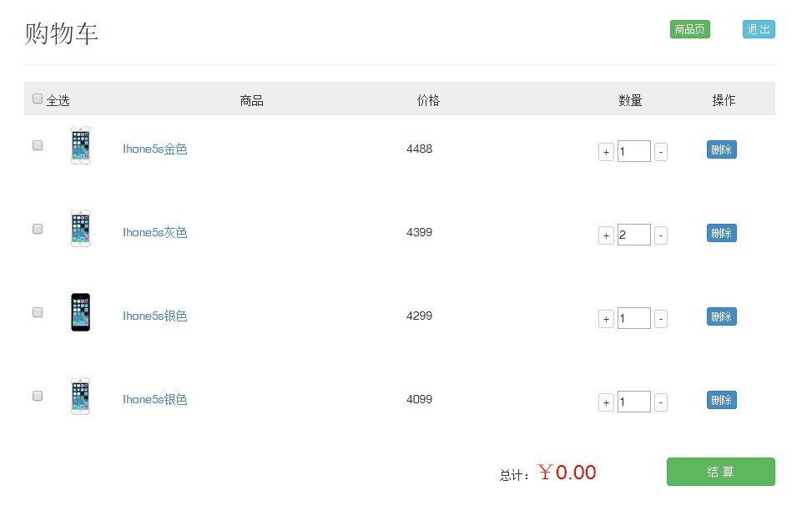
Task: Click the 退出 logout button
Action: click(x=759, y=29)
